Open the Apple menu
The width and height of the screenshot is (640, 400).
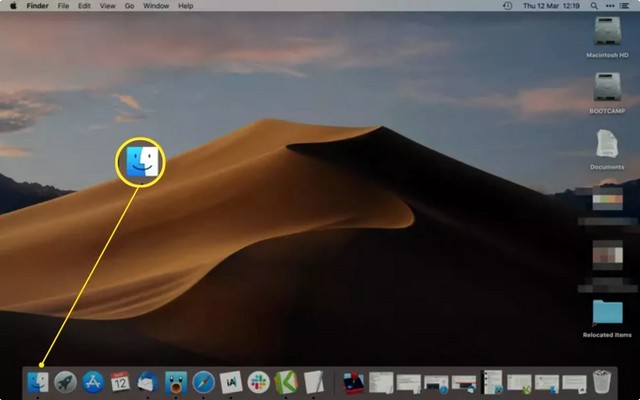13,6
